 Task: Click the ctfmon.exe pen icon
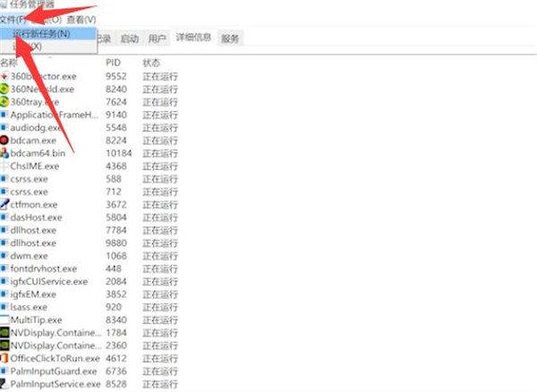point(4,204)
